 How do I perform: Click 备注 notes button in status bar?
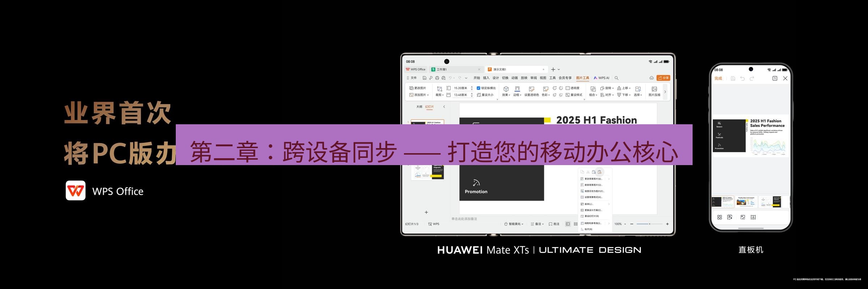coord(537,224)
